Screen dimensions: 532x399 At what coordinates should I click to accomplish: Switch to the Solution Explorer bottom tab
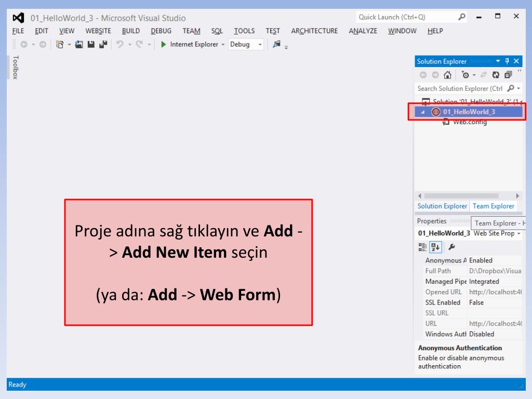coord(442,206)
